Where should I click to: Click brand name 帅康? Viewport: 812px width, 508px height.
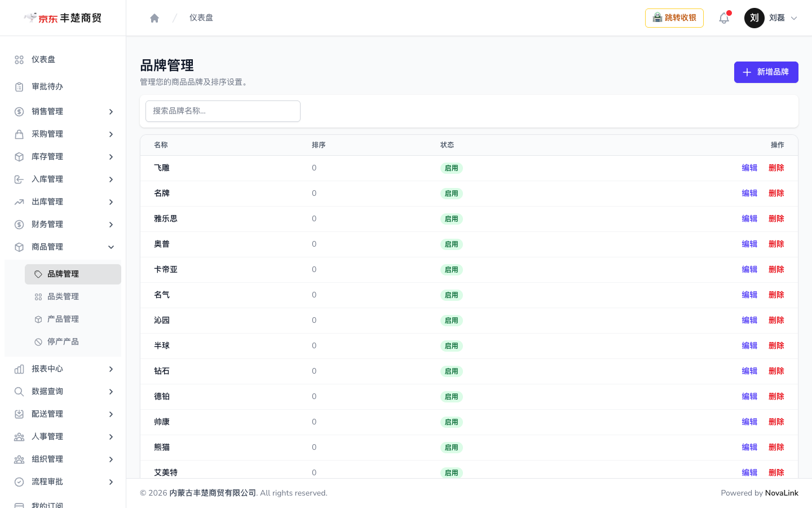tap(162, 422)
